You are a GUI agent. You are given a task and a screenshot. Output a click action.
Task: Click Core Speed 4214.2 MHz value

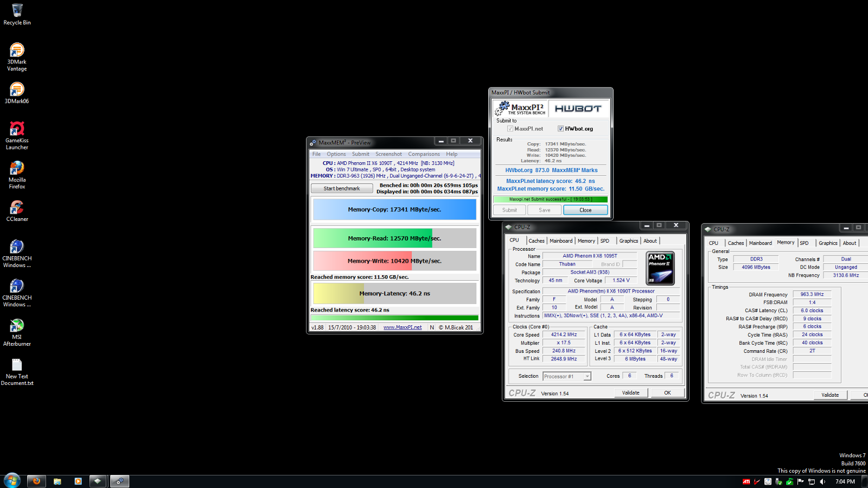click(564, 334)
